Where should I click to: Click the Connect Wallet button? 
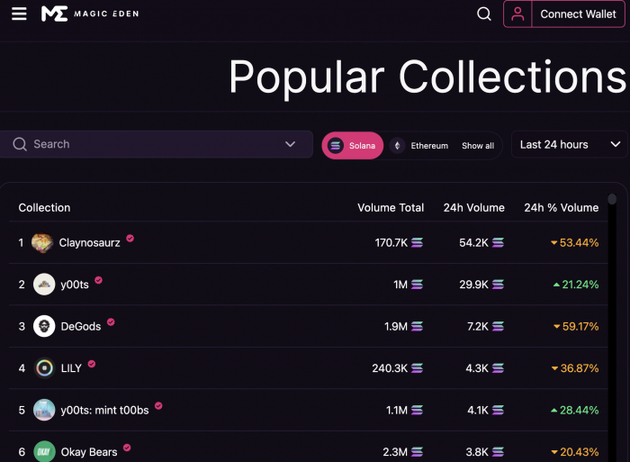[x=578, y=14]
